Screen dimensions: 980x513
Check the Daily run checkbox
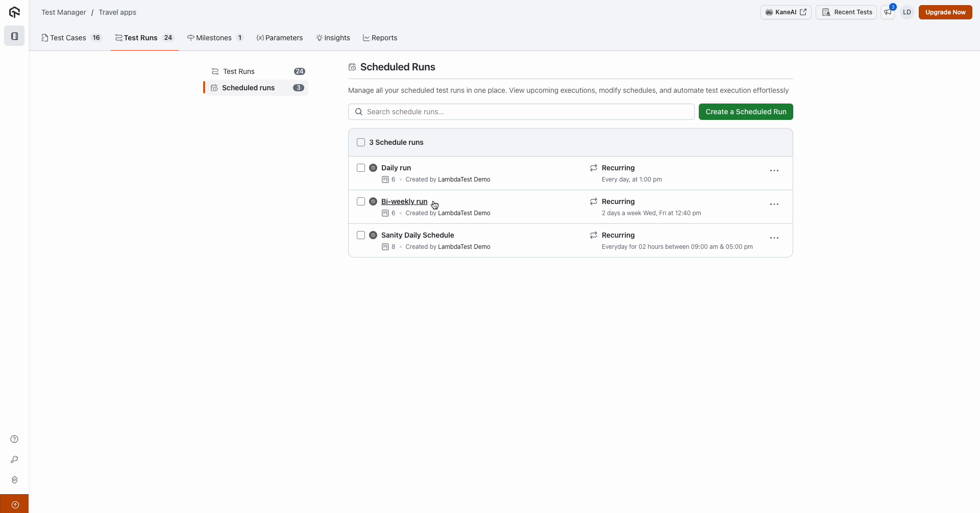361,168
